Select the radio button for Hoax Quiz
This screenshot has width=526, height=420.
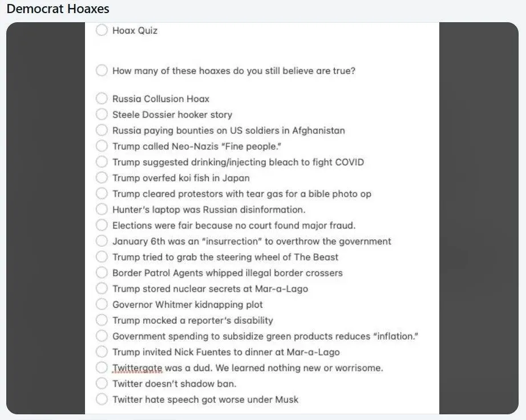point(102,30)
